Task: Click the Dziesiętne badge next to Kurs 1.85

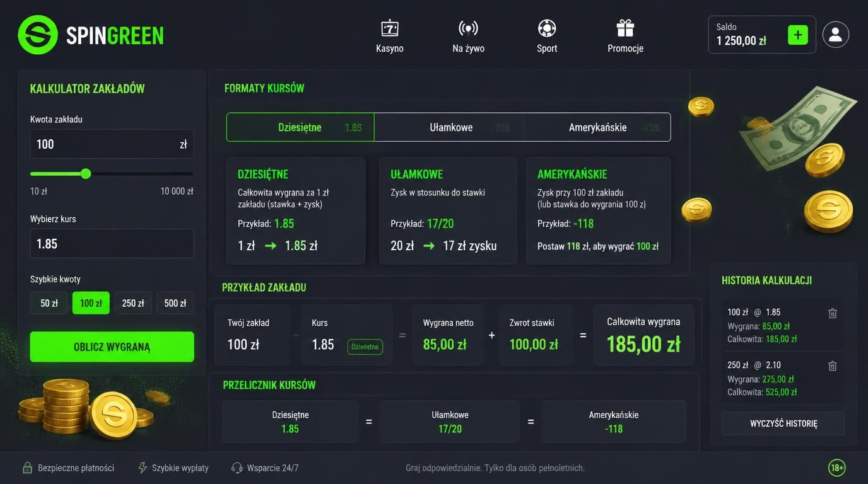Action: pos(365,347)
